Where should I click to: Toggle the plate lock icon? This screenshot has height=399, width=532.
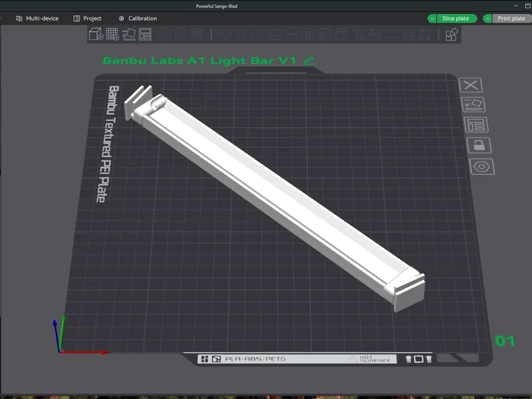(x=479, y=145)
